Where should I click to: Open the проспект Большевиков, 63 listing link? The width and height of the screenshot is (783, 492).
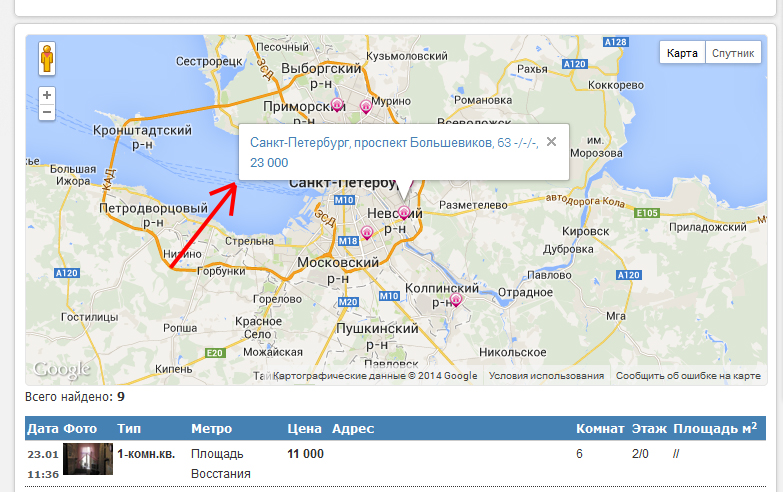[x=394, y=152]
